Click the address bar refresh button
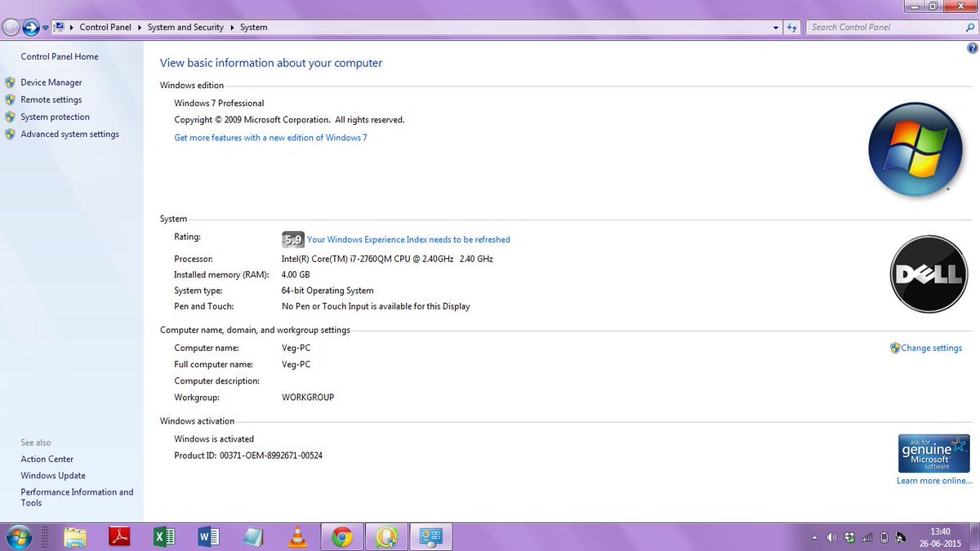The height and width of the screenshot is (551, 980). point(791,27)
